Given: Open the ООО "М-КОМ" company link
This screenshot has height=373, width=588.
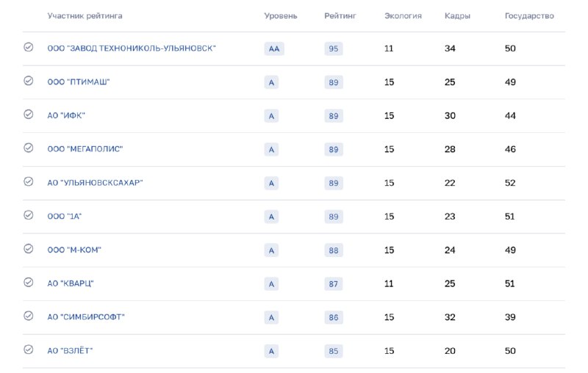Looking at the screenshot, I should point(74,250).
